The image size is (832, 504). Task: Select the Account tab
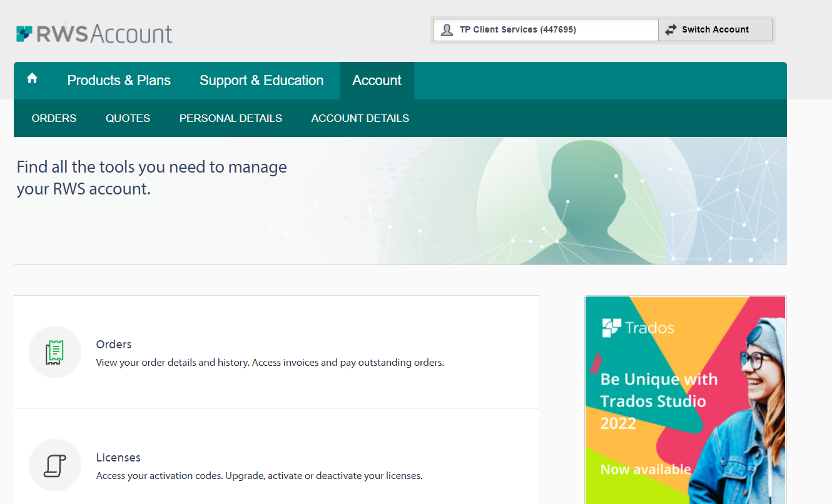pos(377,81)
